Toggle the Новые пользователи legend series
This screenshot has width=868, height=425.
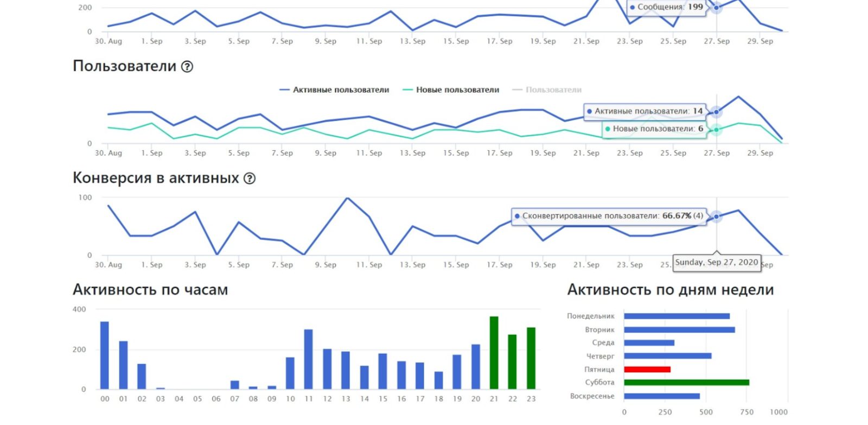[x=451, y=90]
